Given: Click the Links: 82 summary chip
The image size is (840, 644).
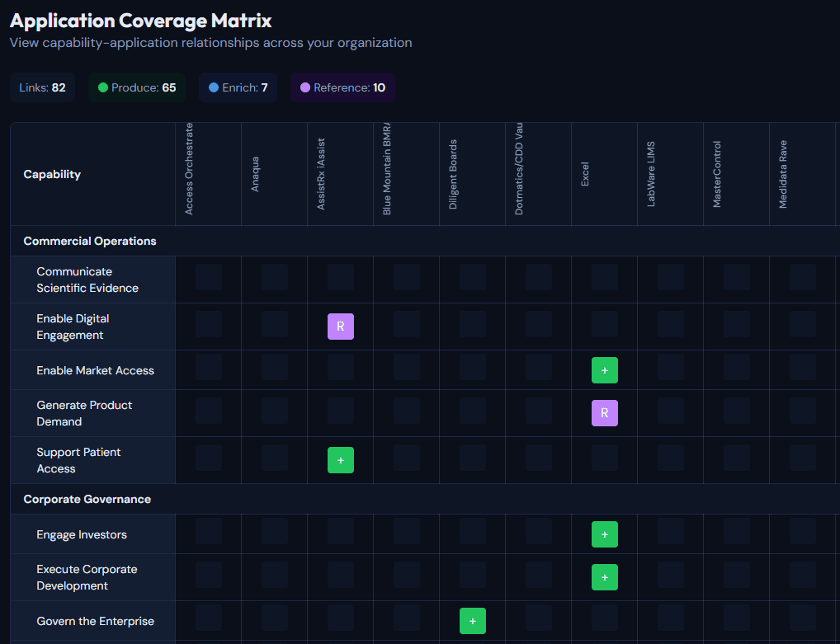Looking at the screenshot, I should (42, 87).
